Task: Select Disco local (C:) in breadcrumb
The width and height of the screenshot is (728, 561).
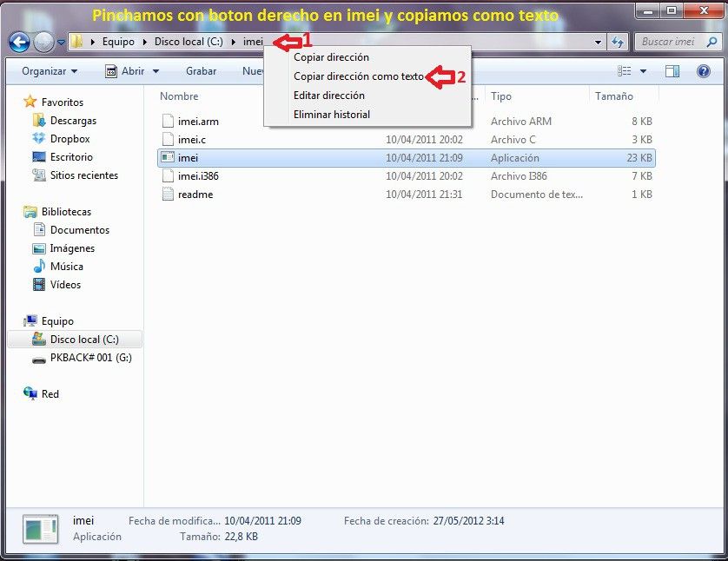Action: [x=189, y=42]
